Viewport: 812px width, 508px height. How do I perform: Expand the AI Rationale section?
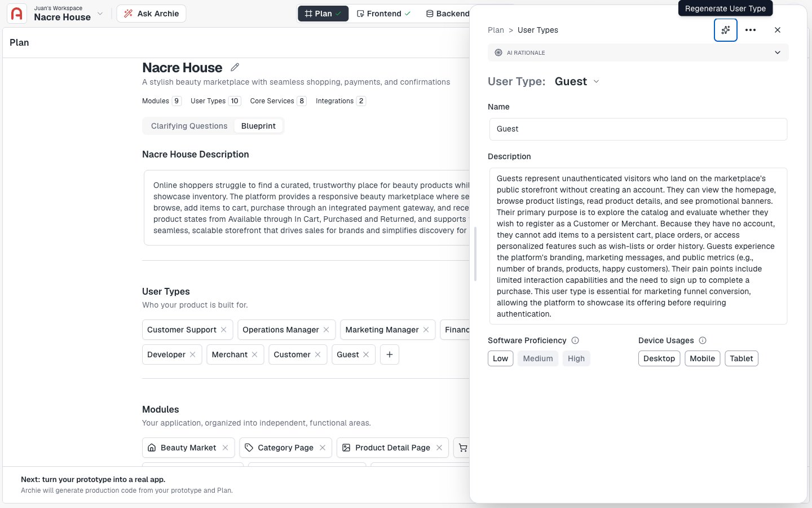[x=638, y=52]
